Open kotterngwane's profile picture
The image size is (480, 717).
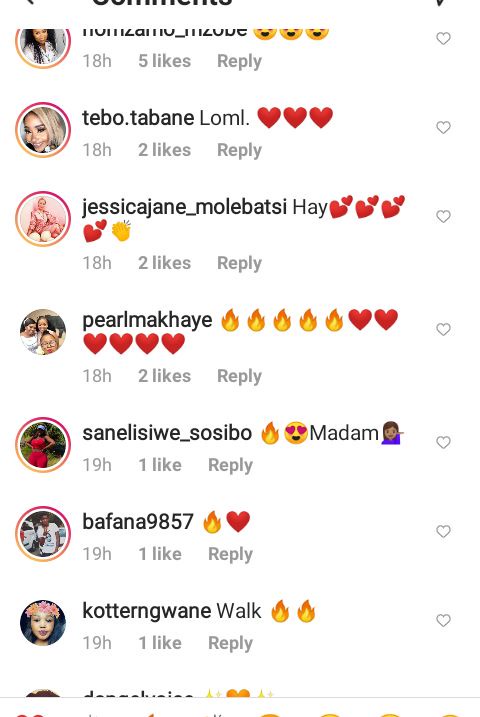point(43,623)
